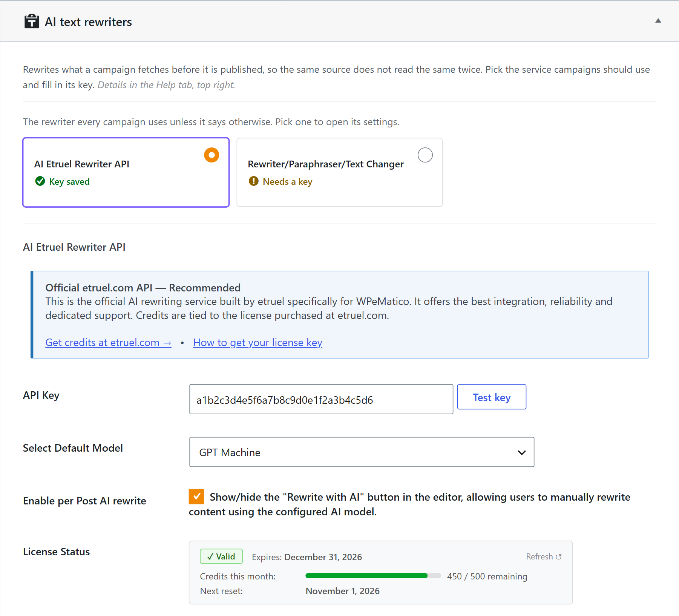
Task: Click the Details in the Help tab note
Action: click(166, 85)
